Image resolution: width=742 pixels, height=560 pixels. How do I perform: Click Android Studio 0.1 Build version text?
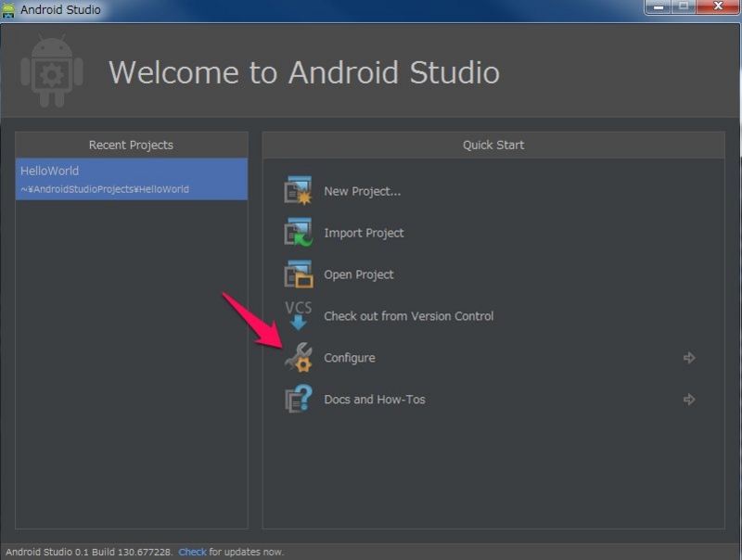click(89, 552)
